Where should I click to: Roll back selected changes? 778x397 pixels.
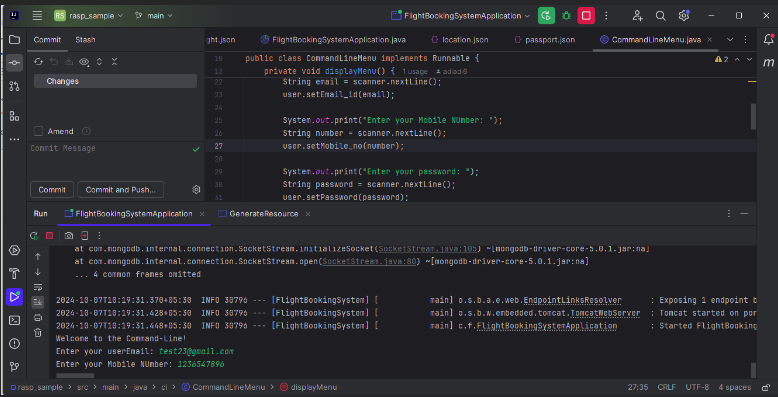point(54,62)
